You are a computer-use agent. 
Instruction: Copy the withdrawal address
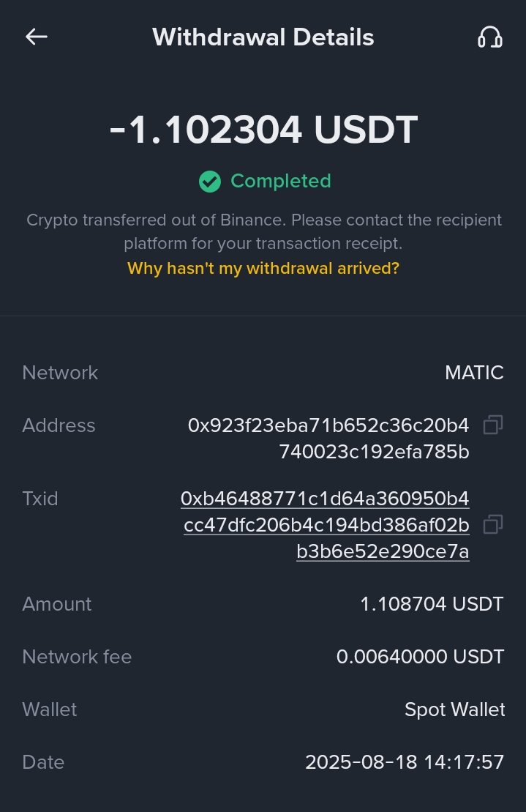493,425
